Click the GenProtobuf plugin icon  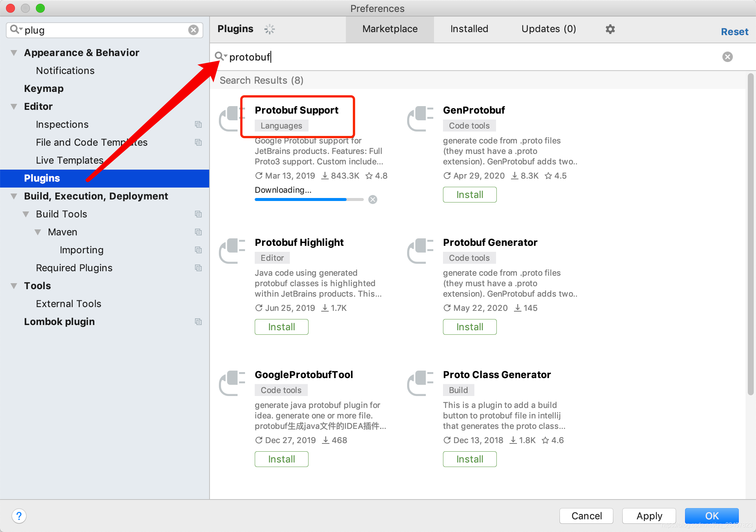(420, 119)
